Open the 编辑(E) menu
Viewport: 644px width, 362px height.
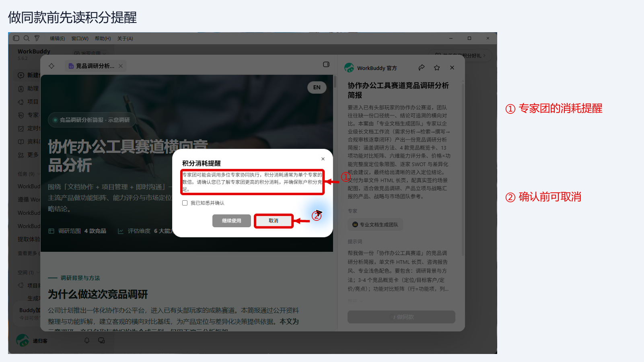pyautogui.click(x=57, y=39)
